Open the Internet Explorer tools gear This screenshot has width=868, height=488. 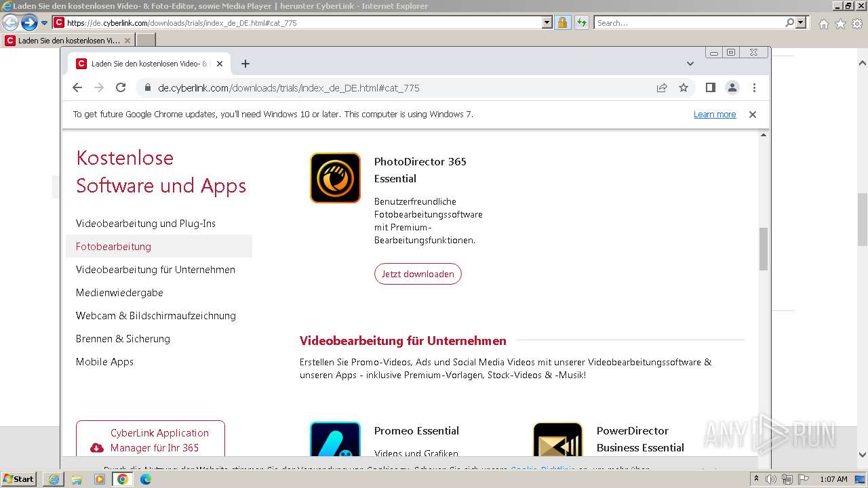(x=857, y=24)
